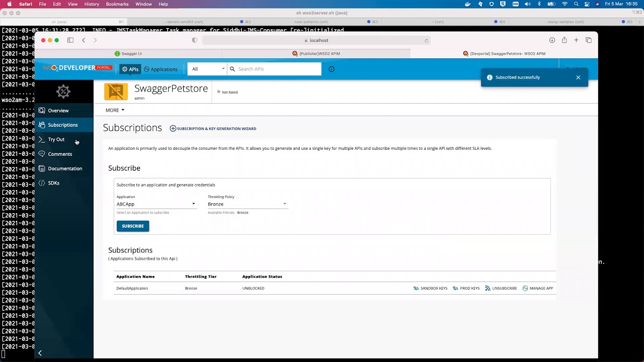Click the magnifier icon in API search
The image size is (644, 362).
(x=232, y=69)
